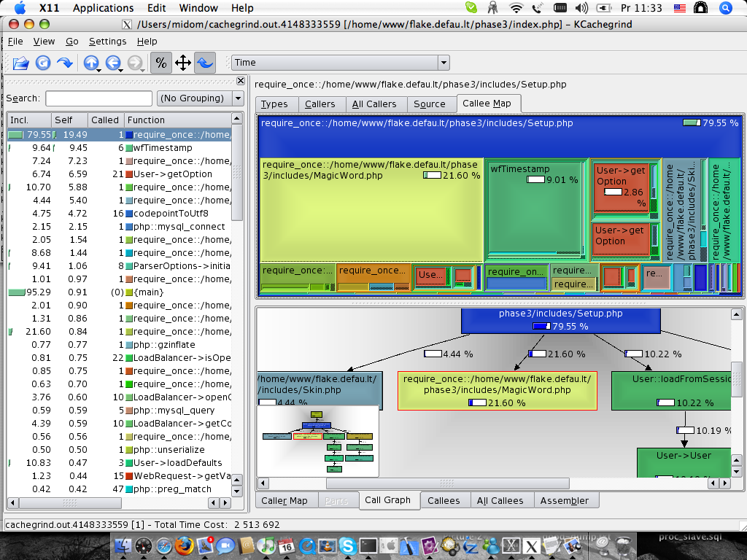Click the Open file folder icon
This screenshot has width=747, height=560.
[21, 63]
